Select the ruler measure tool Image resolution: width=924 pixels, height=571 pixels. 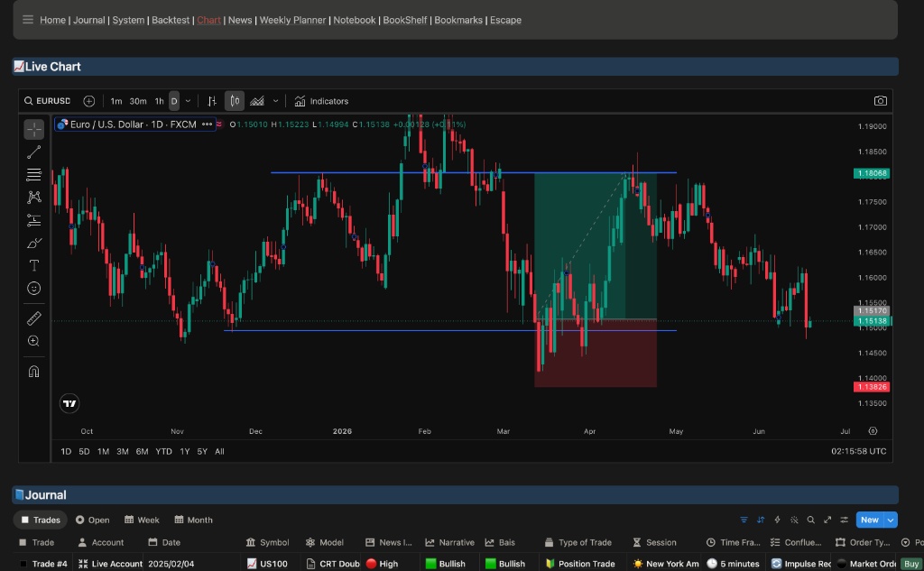(x=34, y=318)
